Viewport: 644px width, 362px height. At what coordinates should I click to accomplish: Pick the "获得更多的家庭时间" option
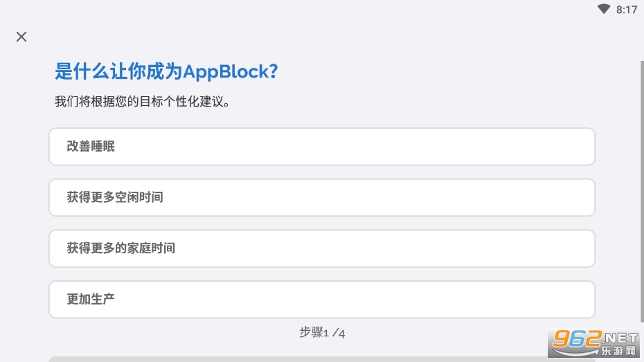click(x=322, y=248)
